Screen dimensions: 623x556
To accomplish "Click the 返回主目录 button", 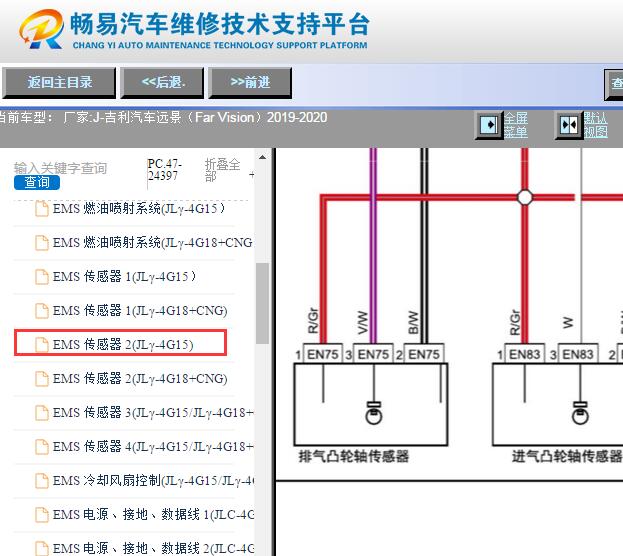I will coord(59,83).
